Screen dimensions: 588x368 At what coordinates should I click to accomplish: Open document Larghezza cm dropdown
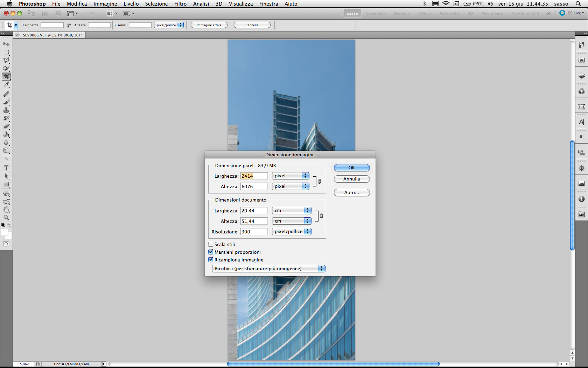pyautogui.click(x=292, y=210)
